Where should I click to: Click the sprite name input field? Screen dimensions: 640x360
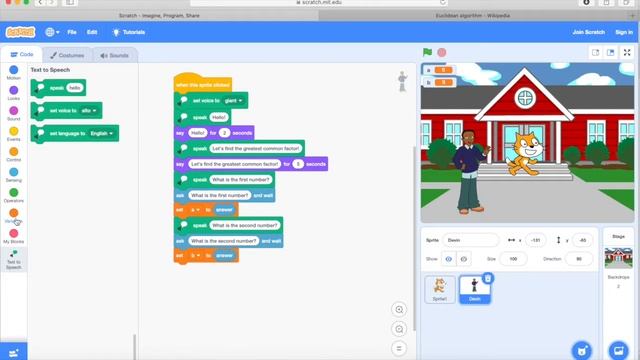tap(471, 240)
